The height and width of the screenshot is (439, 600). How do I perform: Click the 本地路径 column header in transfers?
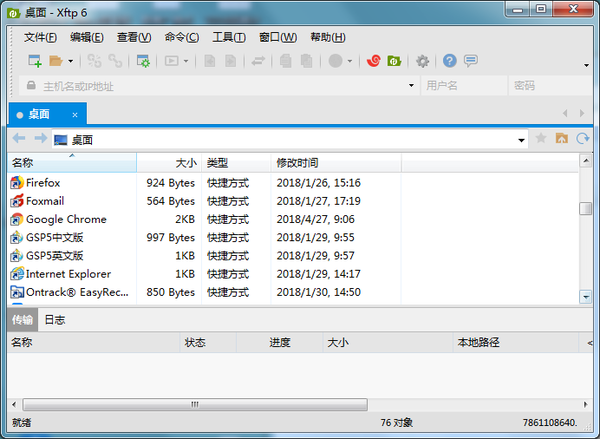coord(515,343)
